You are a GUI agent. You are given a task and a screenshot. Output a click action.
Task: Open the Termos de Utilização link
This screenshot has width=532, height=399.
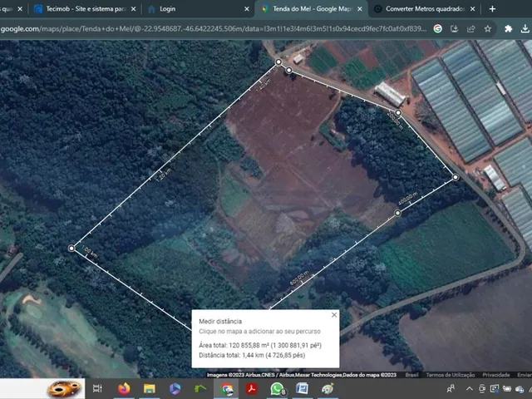[451, 375]
